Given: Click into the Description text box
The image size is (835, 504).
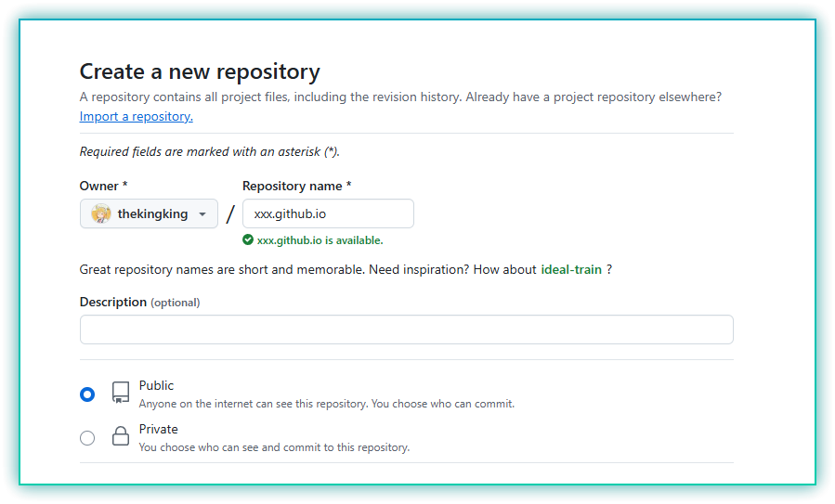Looking at the screenshot, I should pos(406,330).
